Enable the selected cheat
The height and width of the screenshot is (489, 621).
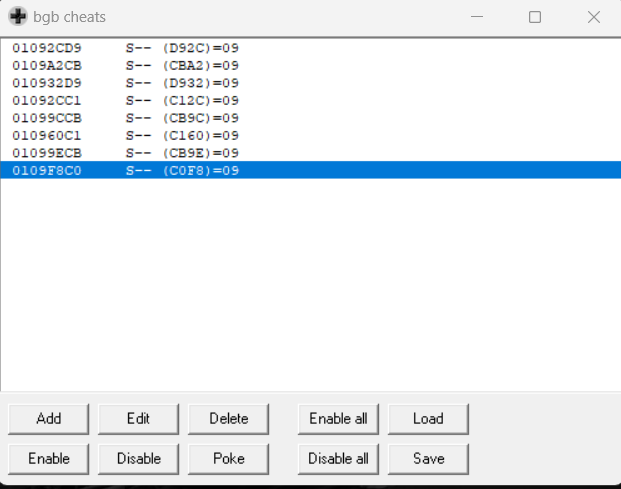[48, 459]
